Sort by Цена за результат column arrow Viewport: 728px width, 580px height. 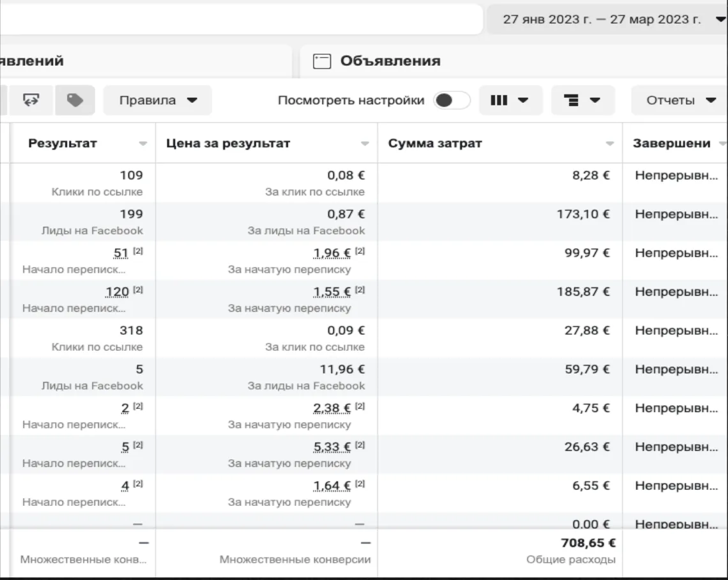click(x=365, y=144)
